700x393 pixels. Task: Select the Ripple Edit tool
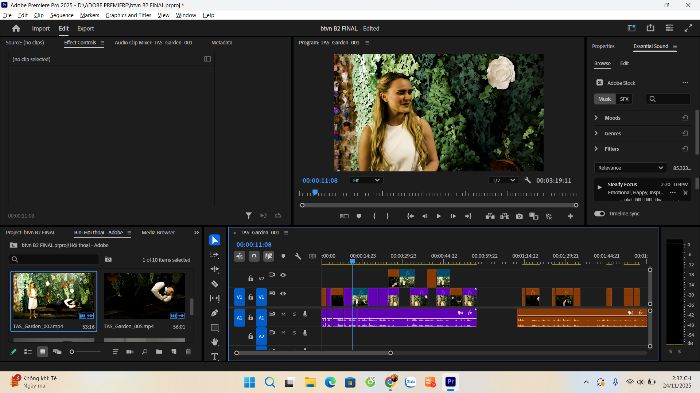click(215, 269)
